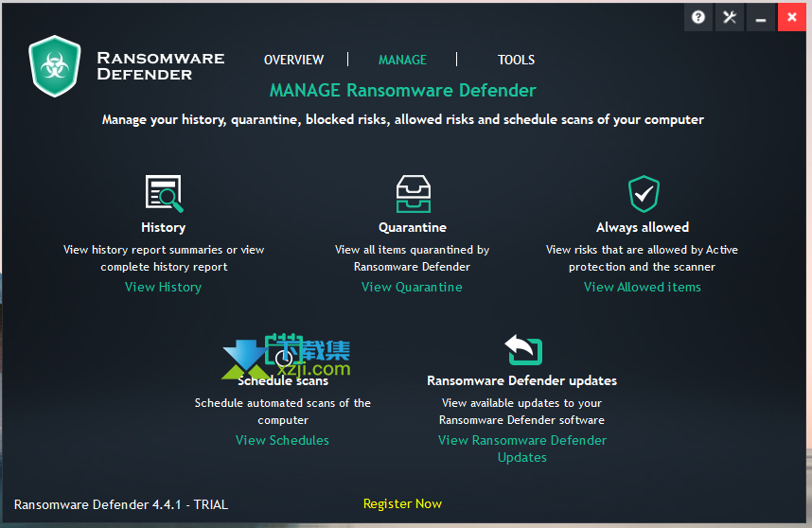
Task: Minimize the Ransomware Defender window
Action: 761,18
